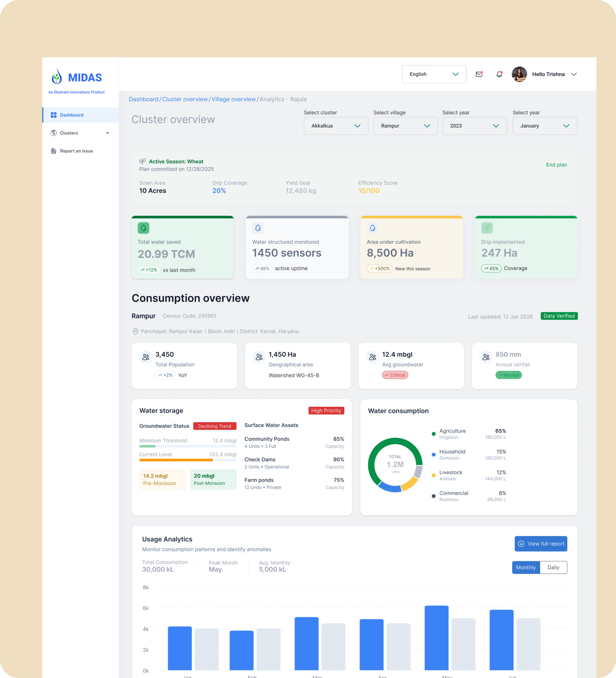Click the user profile avatar
The width and height of the screenshot is (616, 678).
pyautogui.click(x=519, y=74)
